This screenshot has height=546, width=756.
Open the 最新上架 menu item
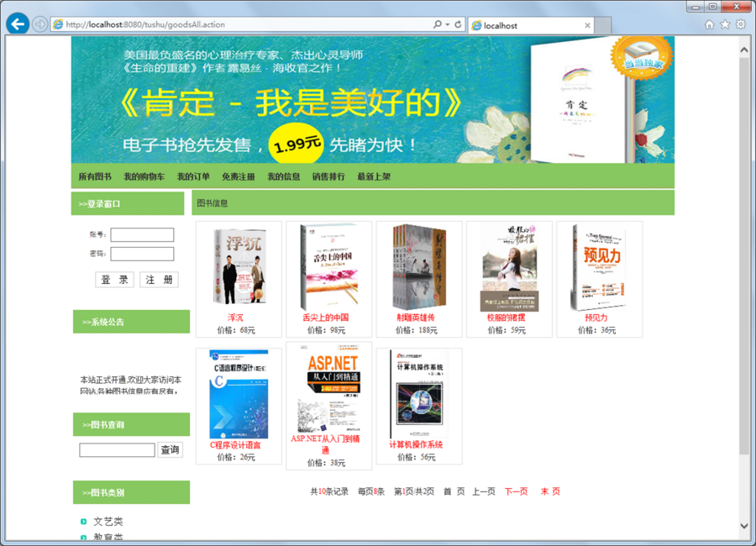coord(373,176)
